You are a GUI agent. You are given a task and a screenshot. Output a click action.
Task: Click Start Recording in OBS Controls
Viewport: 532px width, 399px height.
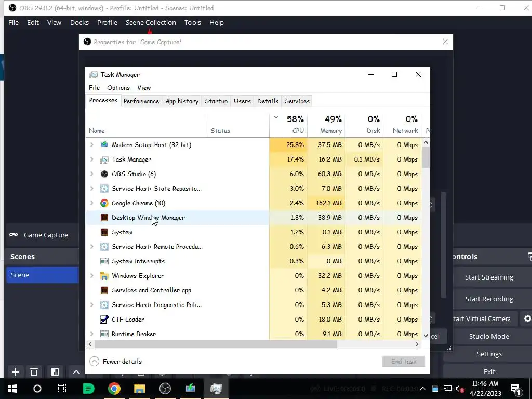[489, 299]
